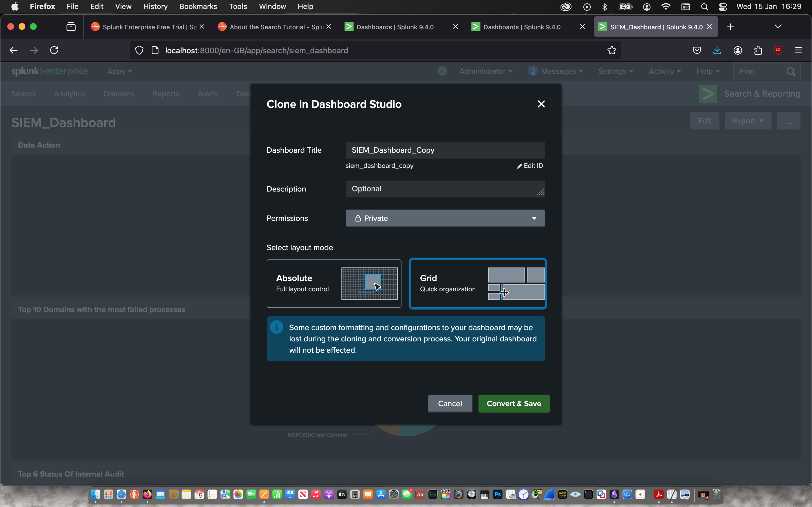Screen dimensions: 812x507
Task: Open a new browser tab
Action: pos(731,27)
